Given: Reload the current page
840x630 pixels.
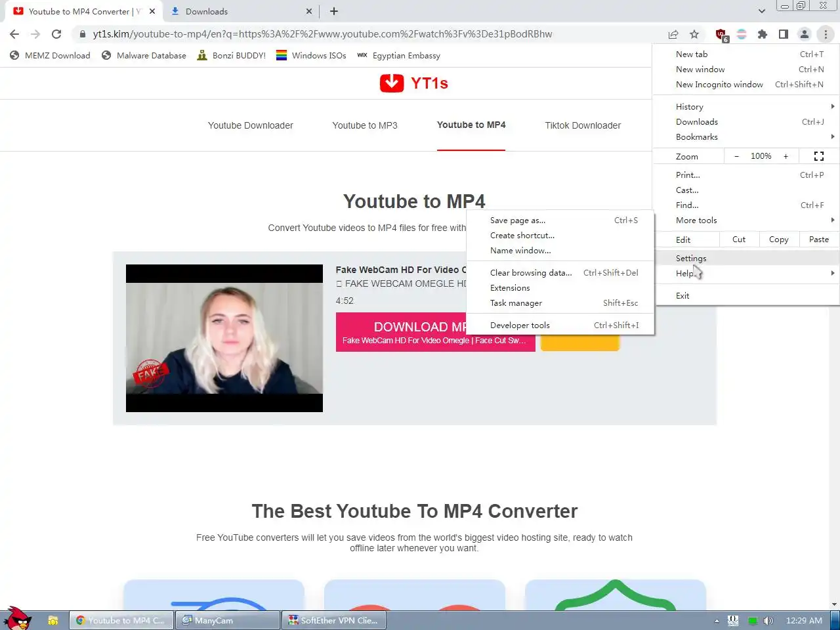Looking at the screenshot, I should (56, 34).
